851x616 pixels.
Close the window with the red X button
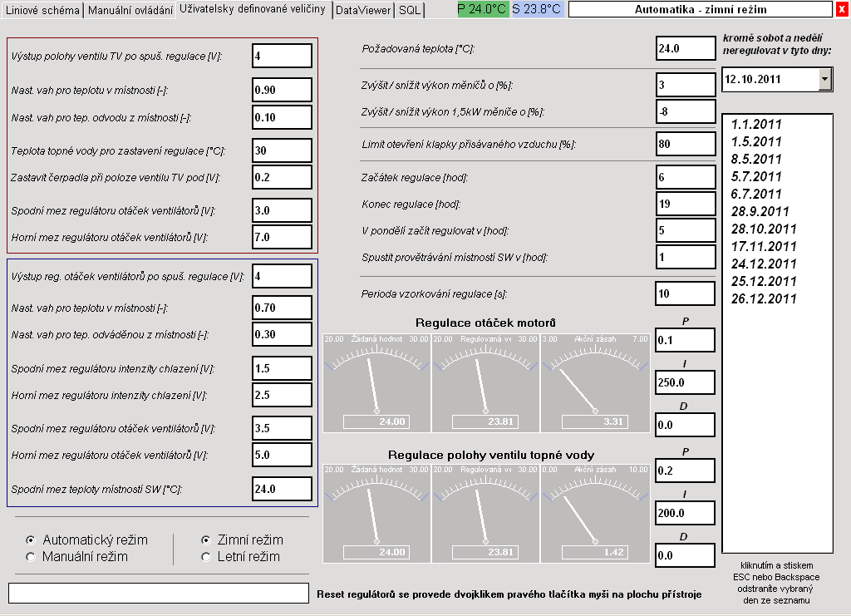pos(842,10)
